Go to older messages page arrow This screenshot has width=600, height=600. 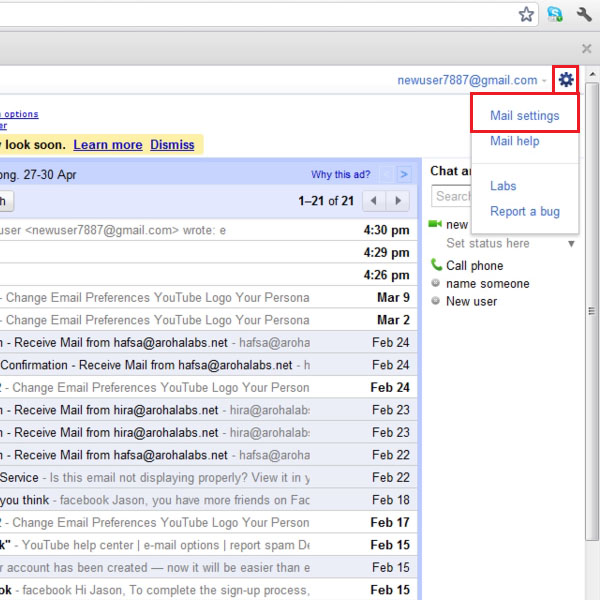pyautogui.click(x=398, y=201)
